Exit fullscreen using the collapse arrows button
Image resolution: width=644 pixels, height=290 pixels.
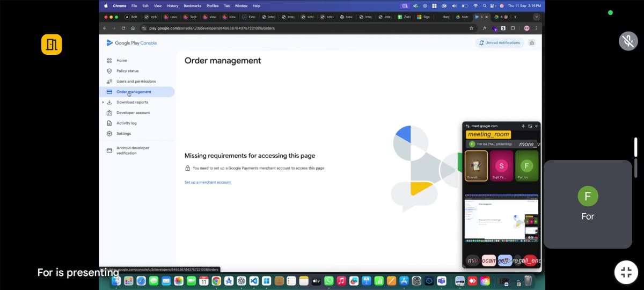(x=626, y=271)
